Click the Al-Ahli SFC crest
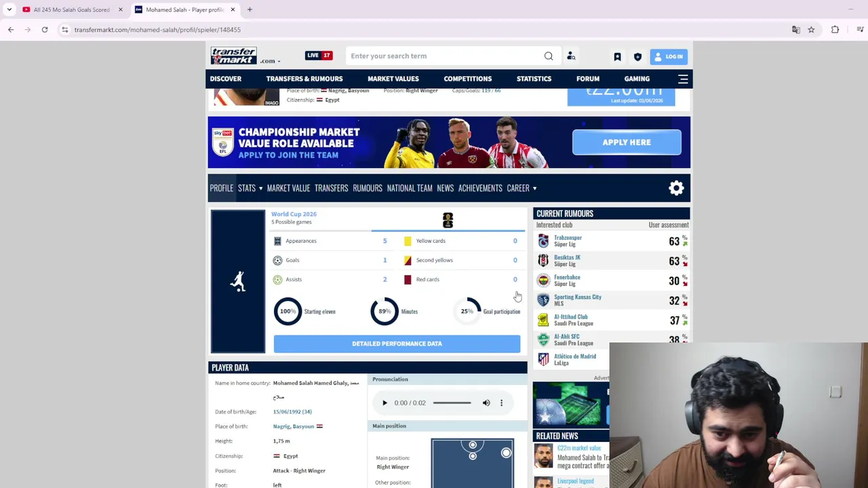This screenshot has height=488, width=868. 543,340
